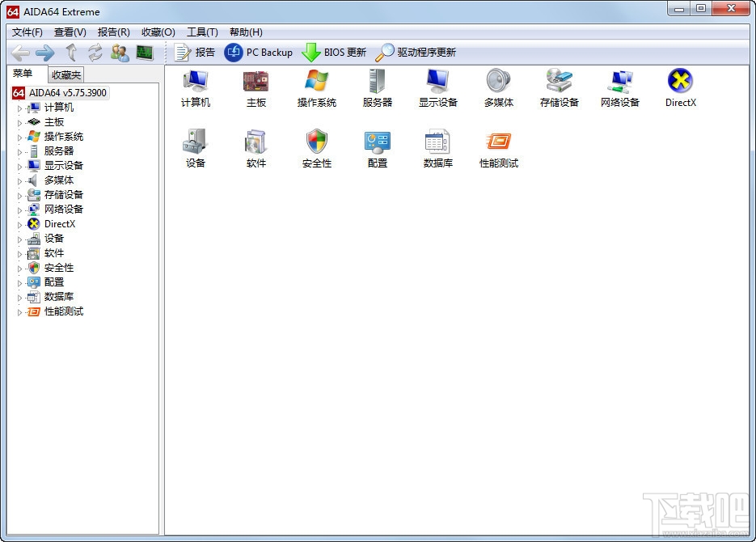Select 存储设备 label in the tree
The image size is (756, 542).
pos(64,195)
